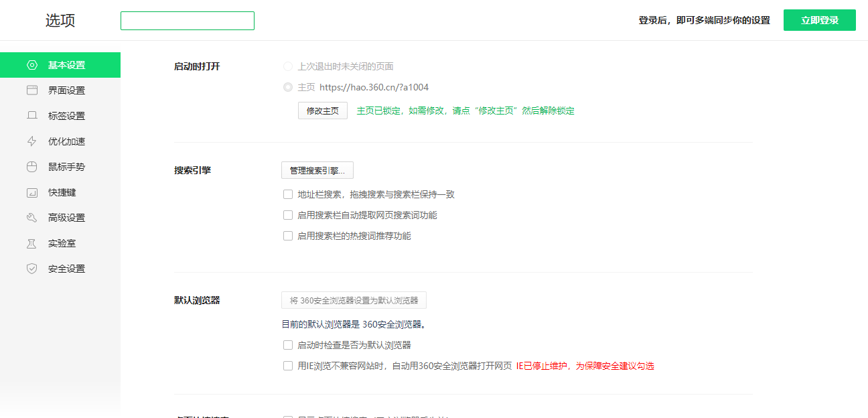Switch to the 实验室 section
Image resolution: width=868 pixels, height=418 pixels.
click(60, 243)
